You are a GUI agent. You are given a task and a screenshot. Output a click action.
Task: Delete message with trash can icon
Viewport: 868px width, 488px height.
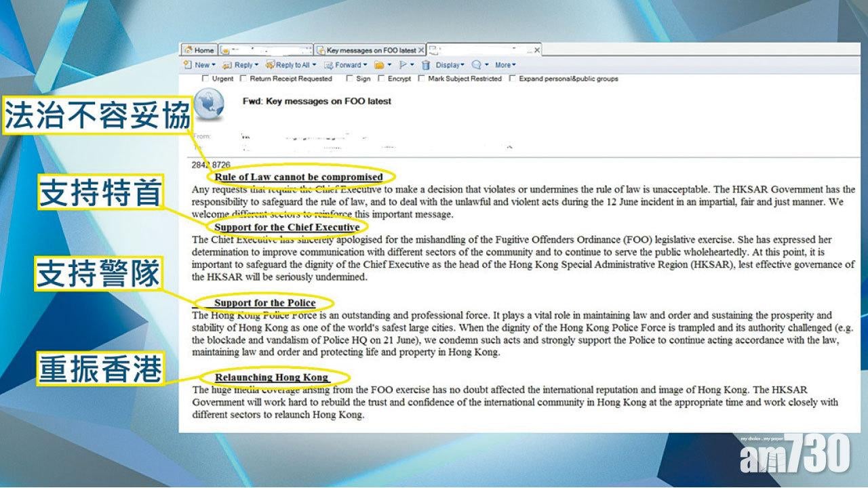(426, 65)
